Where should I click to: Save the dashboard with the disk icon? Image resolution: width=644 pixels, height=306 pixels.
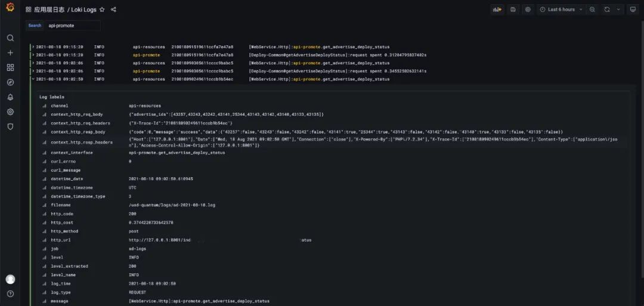point(513,10)
